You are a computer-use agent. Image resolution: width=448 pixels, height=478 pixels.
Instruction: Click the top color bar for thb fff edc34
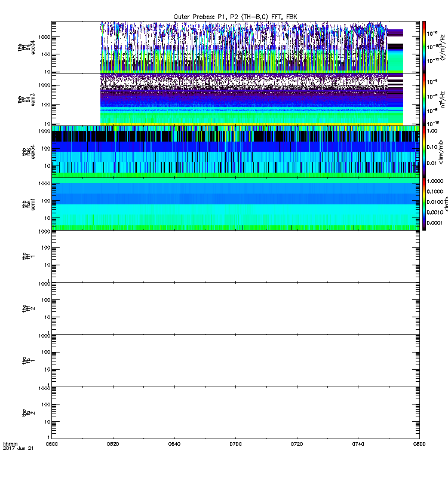pyautogui.click(x=424, y=47)
